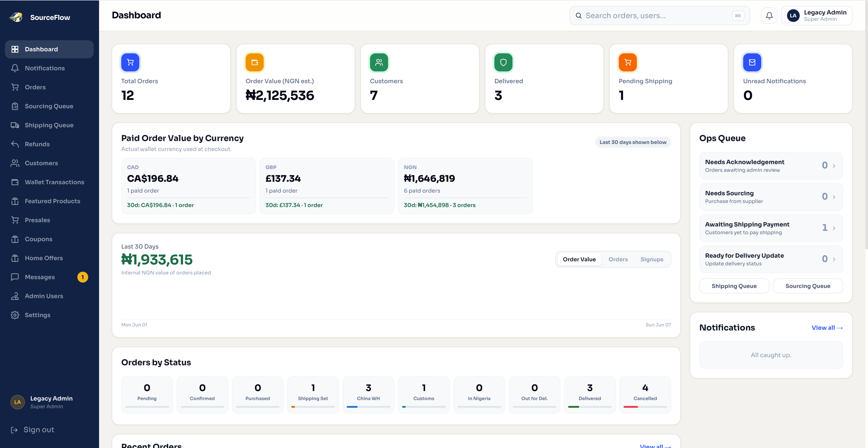
Task: Click the Delivered status progress bar
Action: 590,407
